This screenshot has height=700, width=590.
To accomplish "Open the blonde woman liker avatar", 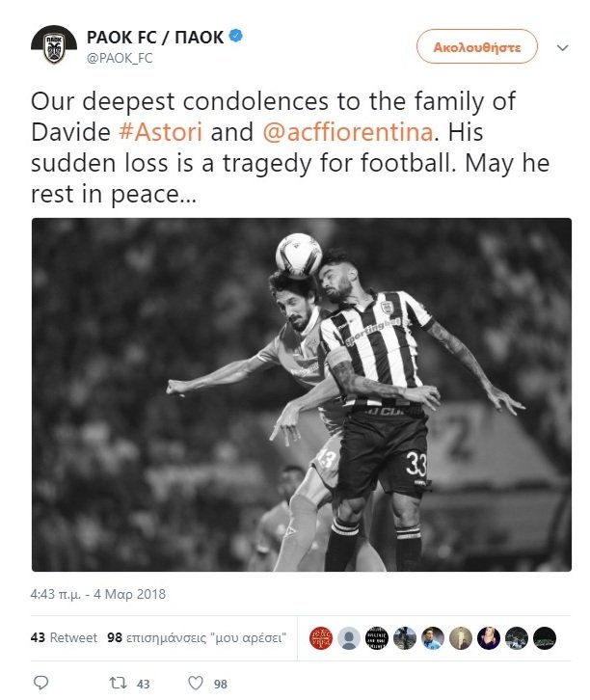I will [489, 638].
